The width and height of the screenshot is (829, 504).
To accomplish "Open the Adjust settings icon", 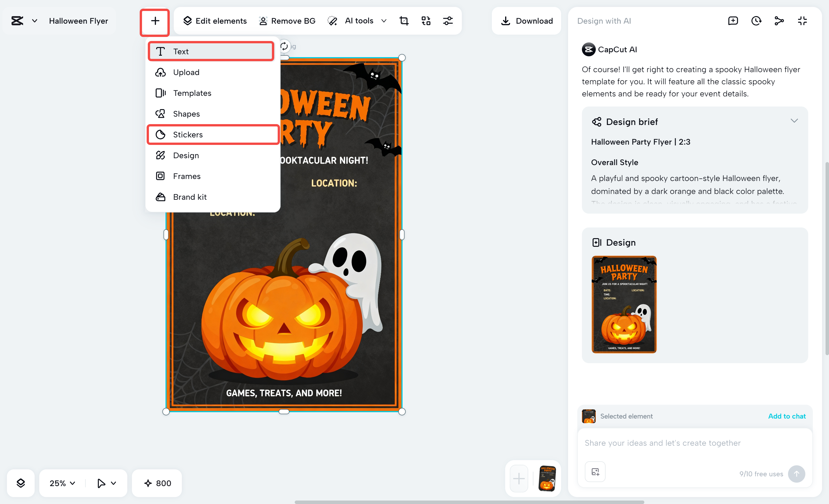I will coord(448,20).
